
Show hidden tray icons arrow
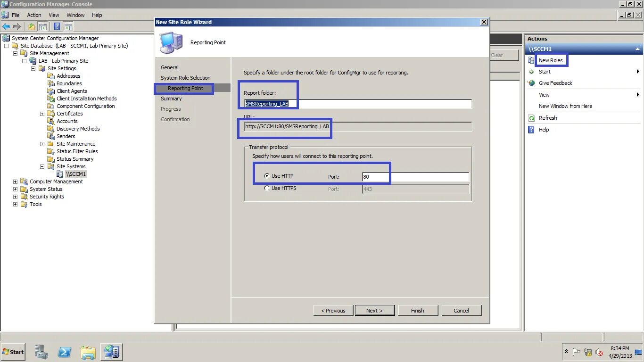(566, 352)
